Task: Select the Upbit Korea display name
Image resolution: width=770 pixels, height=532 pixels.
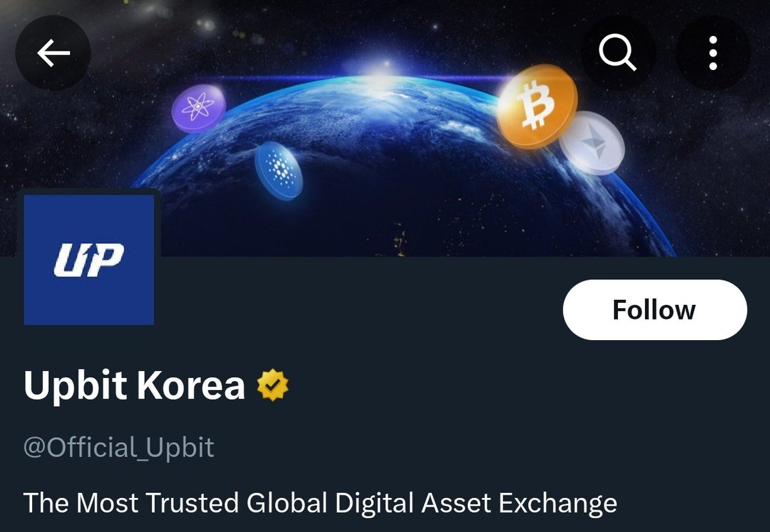Action: 134,386
